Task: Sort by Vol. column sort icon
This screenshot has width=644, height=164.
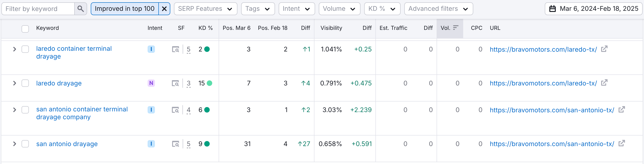Action: [x=456, y=28]
